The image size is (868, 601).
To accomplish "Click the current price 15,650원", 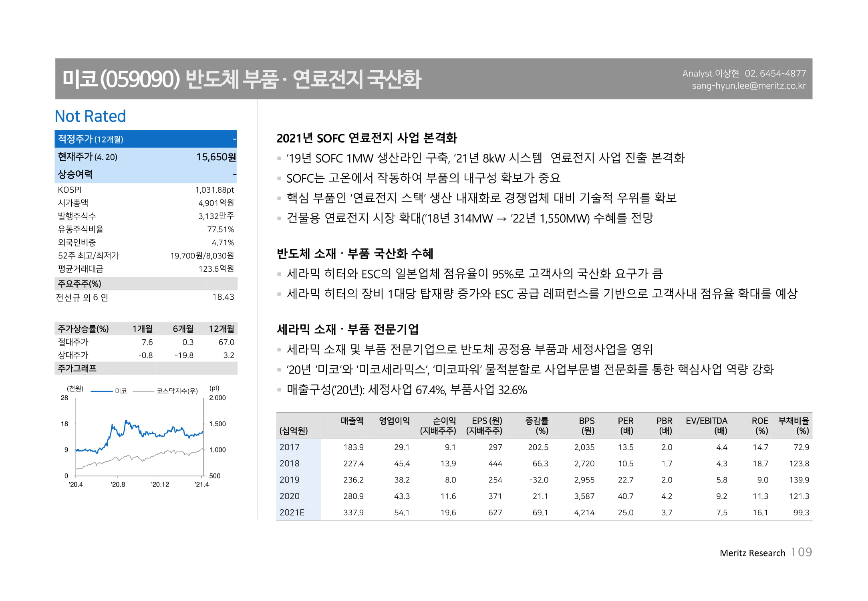I will tap(215, 157).
